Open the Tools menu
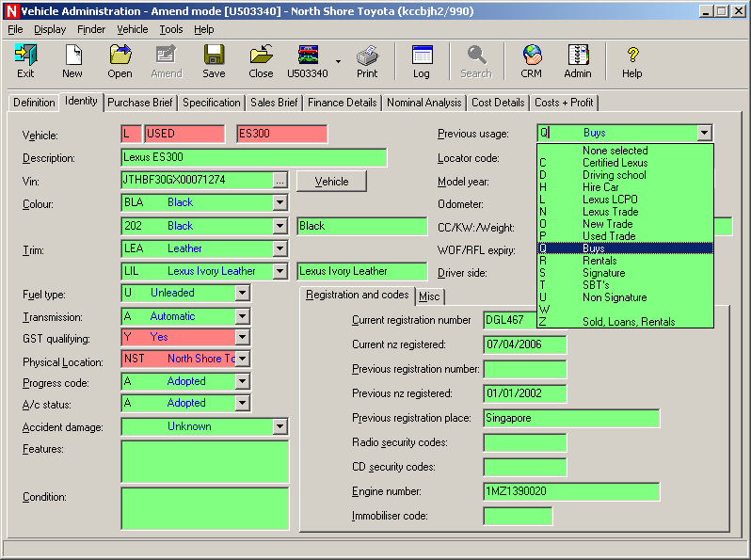Viewport: 751px width, 560px height. pyautogui.click(x=171, y=29)
